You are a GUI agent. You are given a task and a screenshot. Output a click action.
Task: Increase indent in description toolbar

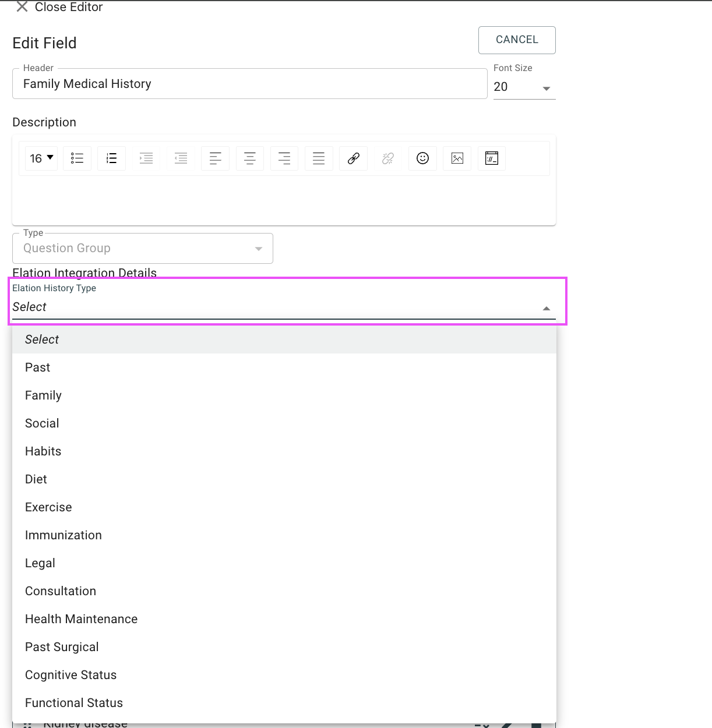click(x=146, y=158)
